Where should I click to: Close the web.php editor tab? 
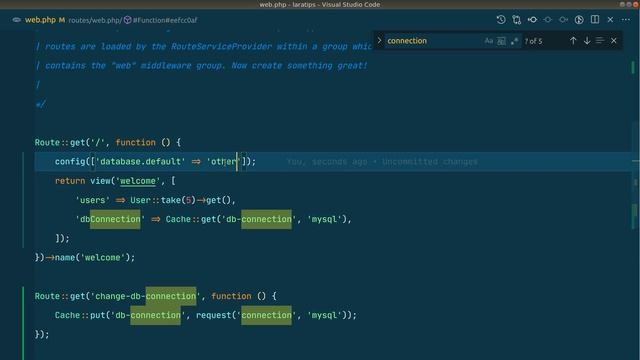tap(610, 20)
